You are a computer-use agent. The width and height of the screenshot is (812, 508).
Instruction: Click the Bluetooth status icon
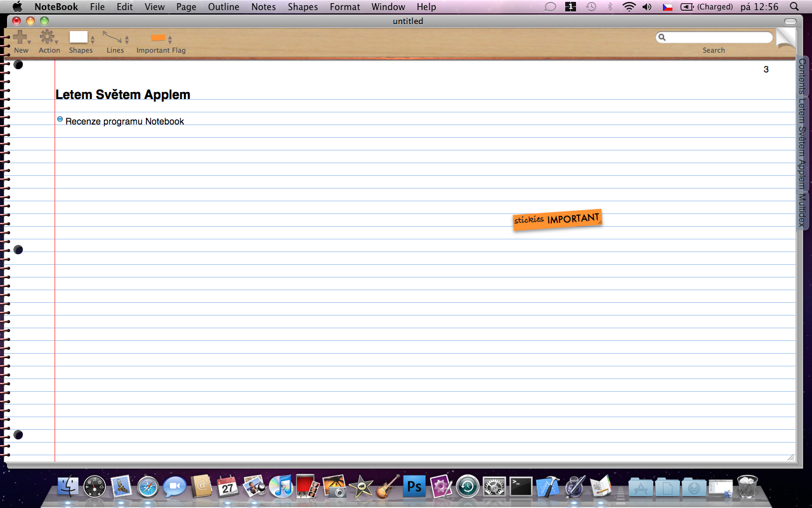coord(610,7)
